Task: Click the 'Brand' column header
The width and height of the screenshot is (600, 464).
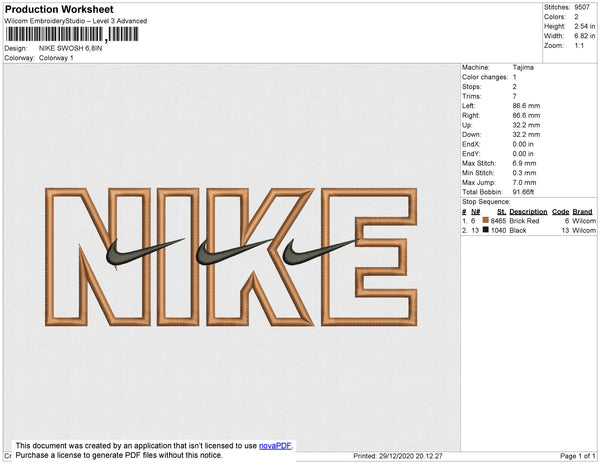Action: coord(582,212)
